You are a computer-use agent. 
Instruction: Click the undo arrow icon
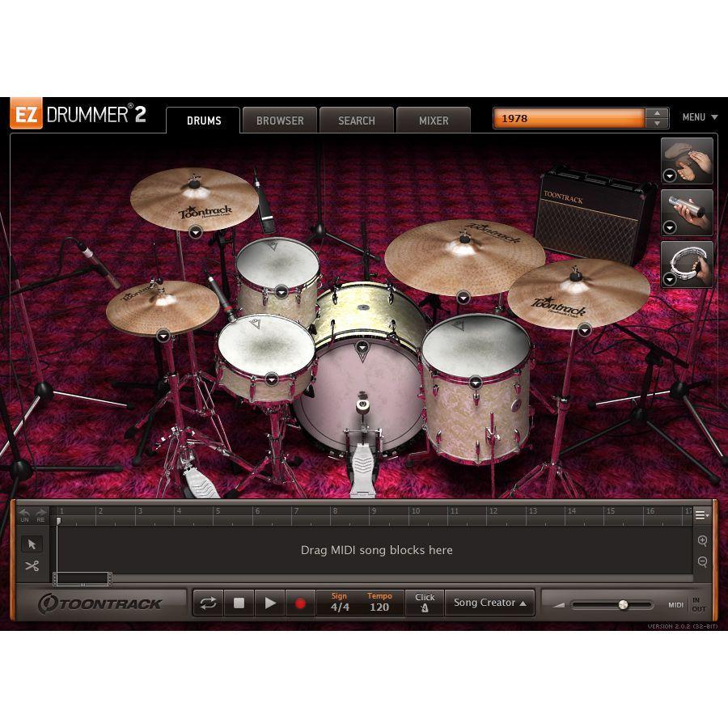click(24, 515)
